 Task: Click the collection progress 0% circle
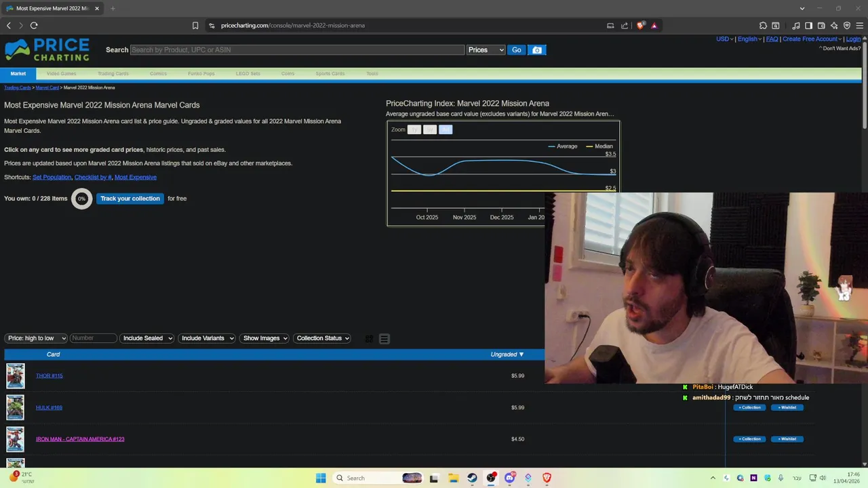tap(81, 199)
